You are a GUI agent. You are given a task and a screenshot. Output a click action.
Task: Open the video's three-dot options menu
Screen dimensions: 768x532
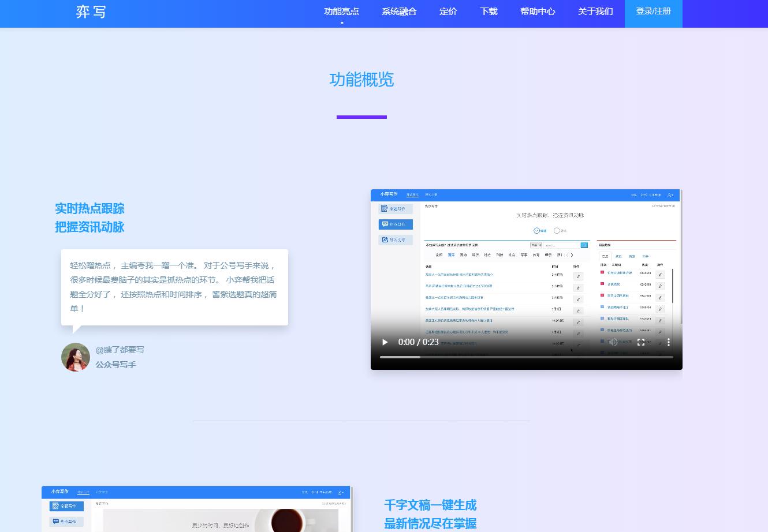point(669,342)
